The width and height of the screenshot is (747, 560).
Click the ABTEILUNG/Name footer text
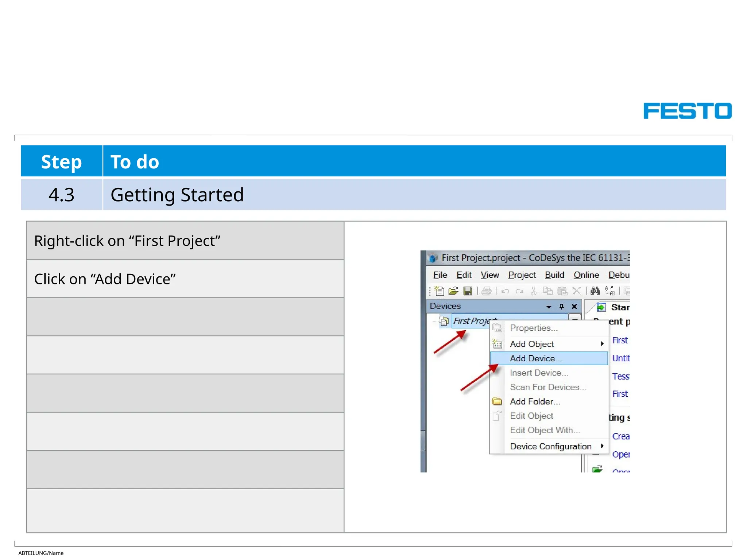41,553
